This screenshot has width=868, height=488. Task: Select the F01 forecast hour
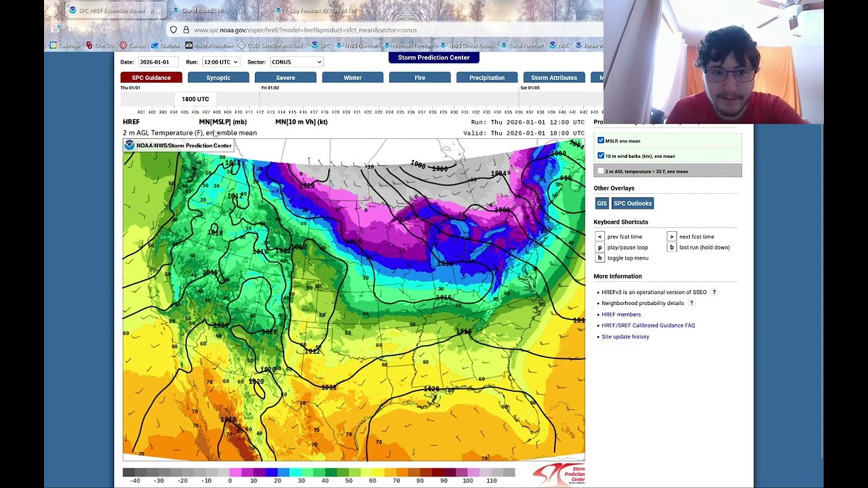pyautogui.click(x=141, y=112)
